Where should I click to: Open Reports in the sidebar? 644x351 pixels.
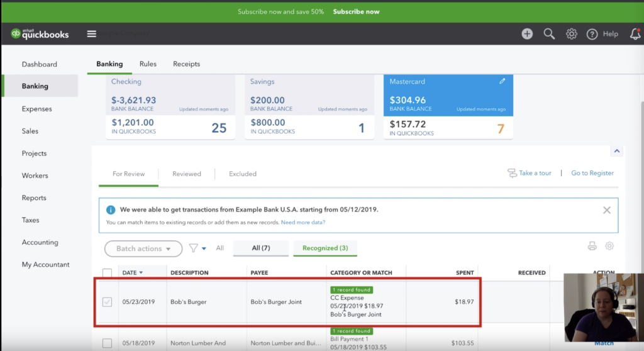tap(34, 198)
